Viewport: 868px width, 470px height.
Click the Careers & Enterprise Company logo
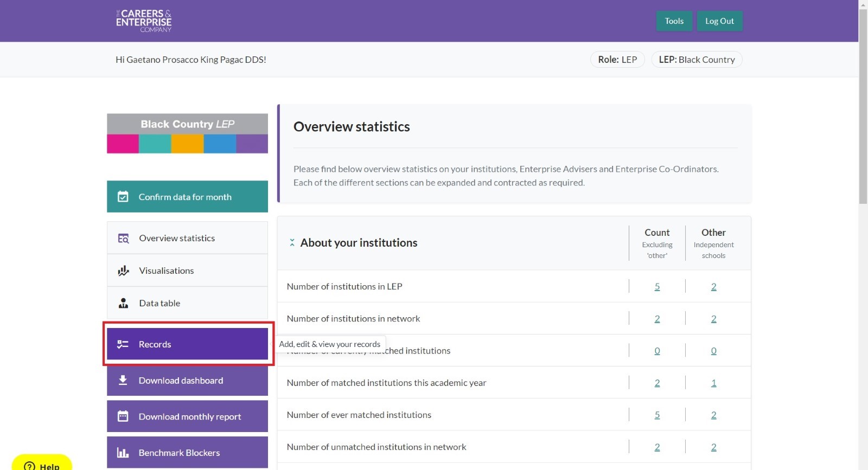point(144,21)
